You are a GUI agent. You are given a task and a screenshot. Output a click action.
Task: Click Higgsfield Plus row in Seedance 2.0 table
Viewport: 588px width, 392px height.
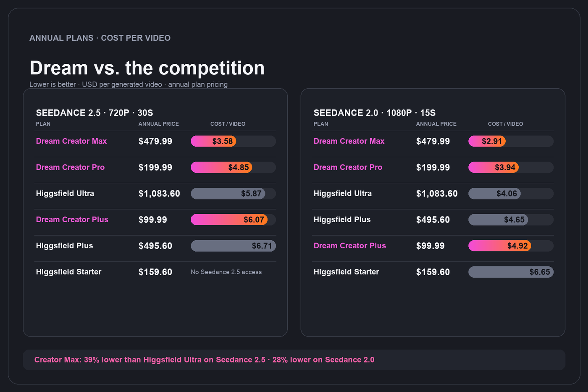[x=433, y=220]
